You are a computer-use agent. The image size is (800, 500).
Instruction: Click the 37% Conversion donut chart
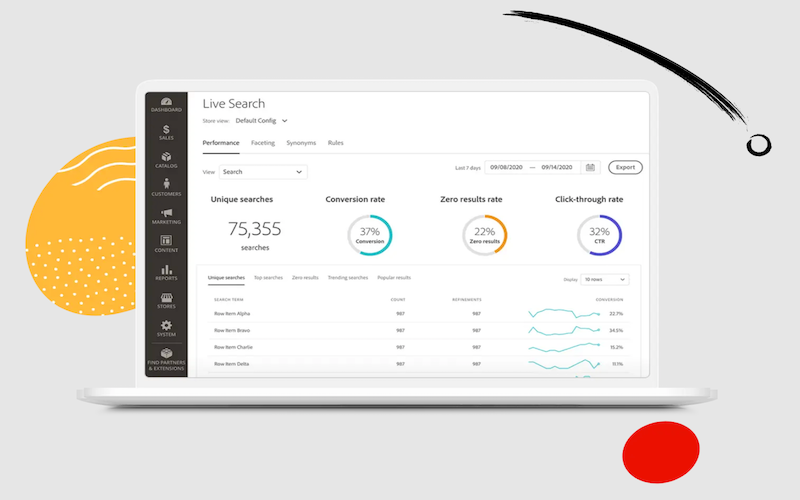pyautogui.click(x=369, y=235)
